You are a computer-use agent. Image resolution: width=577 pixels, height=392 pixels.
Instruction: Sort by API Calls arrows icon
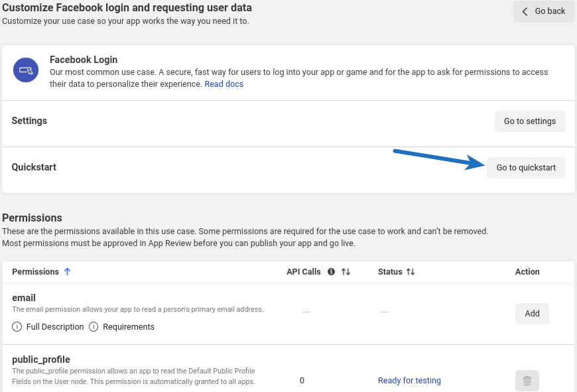[346, 272]
